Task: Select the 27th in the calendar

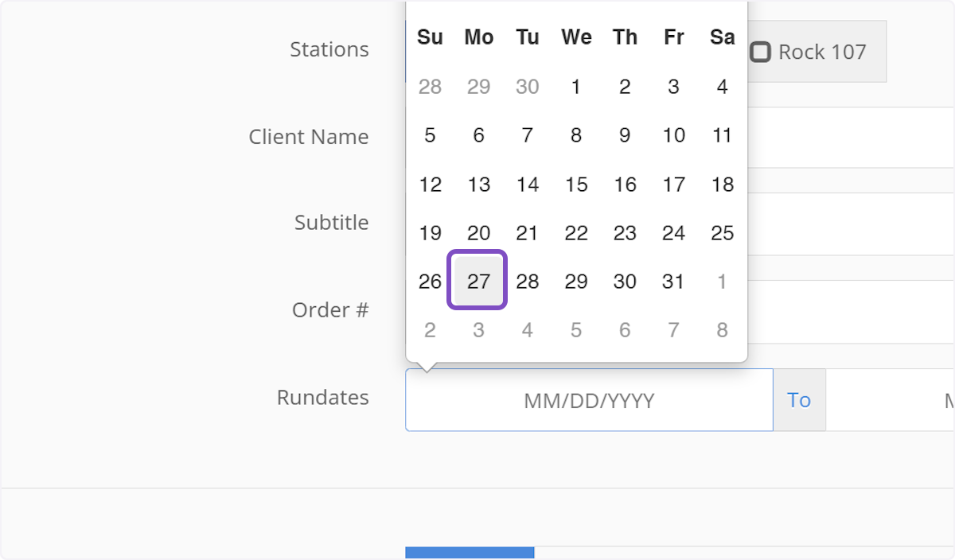Action: pos(478,281)
